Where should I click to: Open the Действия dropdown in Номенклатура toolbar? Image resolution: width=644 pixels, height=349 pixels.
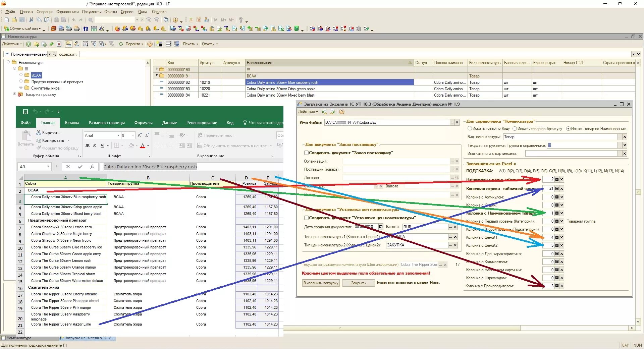(12, 44)
